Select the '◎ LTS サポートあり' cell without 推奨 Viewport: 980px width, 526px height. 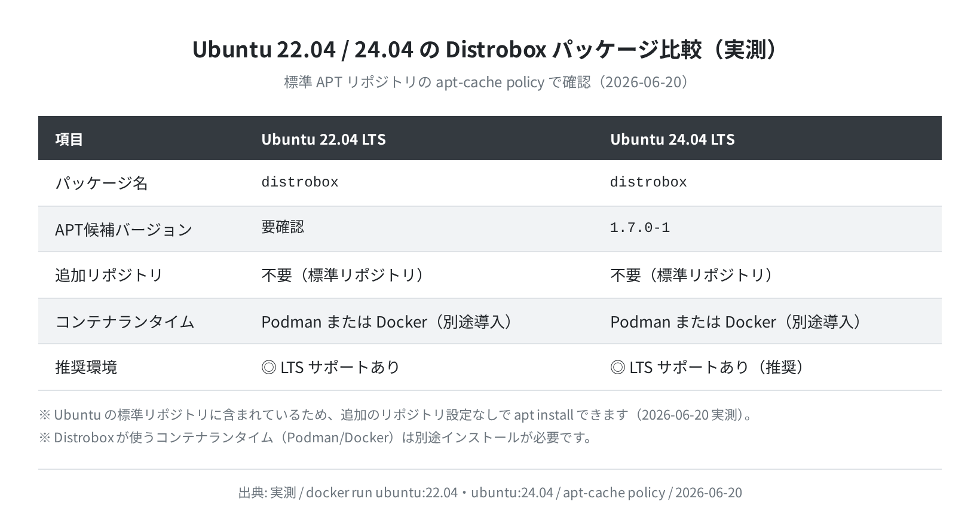point(330,367)
